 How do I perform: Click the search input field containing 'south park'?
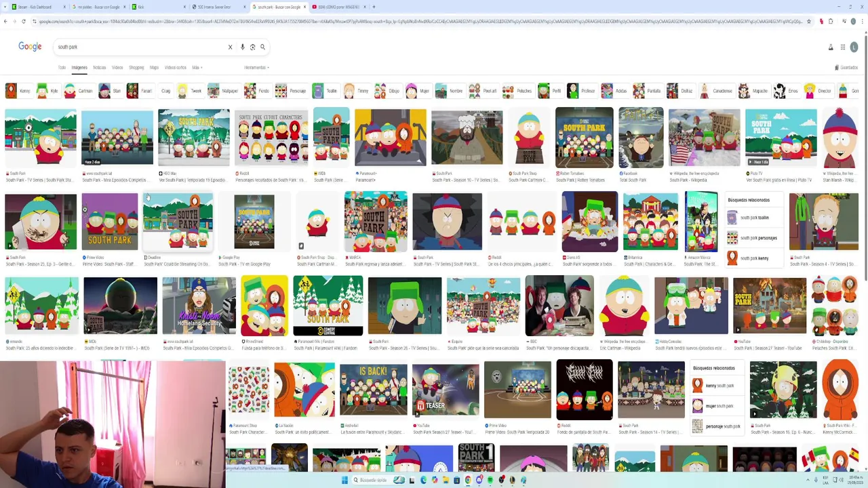[139, 47]
